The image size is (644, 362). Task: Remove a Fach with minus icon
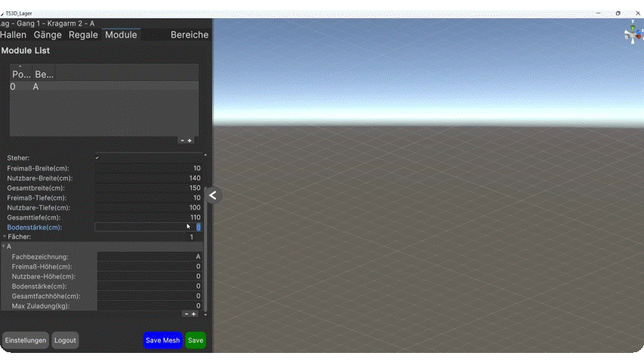[x=186, y=314]
